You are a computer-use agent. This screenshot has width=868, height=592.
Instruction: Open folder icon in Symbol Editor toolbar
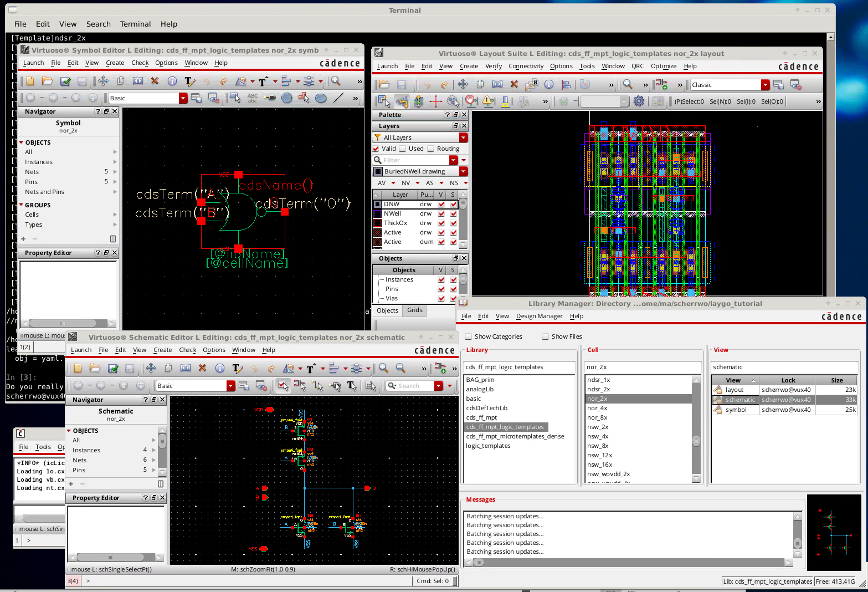47,81
